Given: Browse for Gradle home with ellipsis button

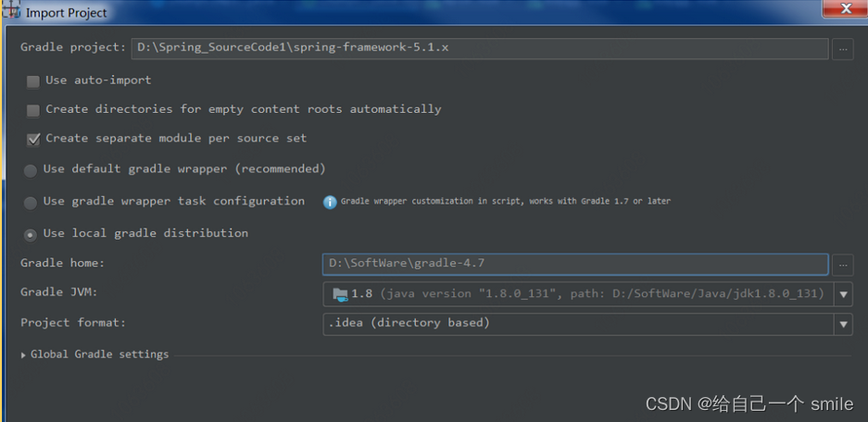Looking at the screenshot, I should tap(843, 265).
